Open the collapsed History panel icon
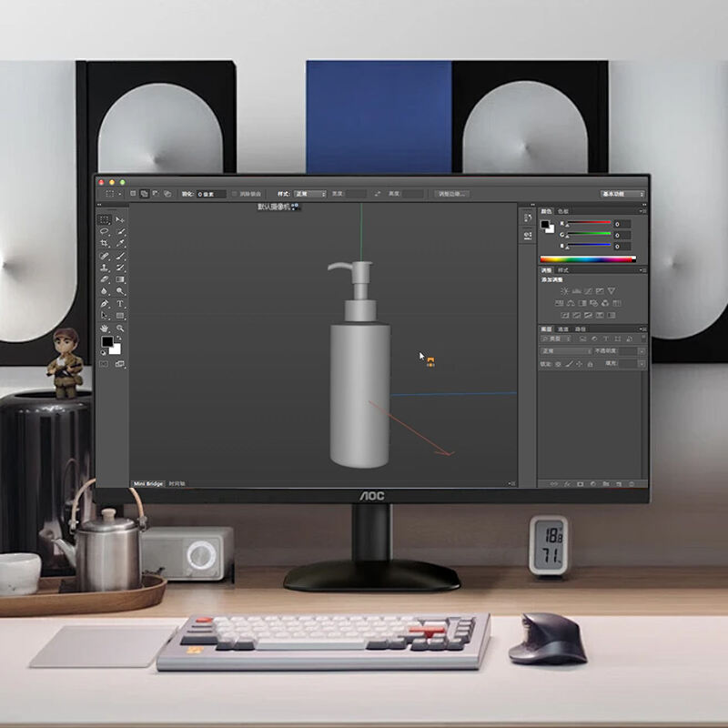Image resolution: width=728 pixels, height=728 pixels. point(528,217)
